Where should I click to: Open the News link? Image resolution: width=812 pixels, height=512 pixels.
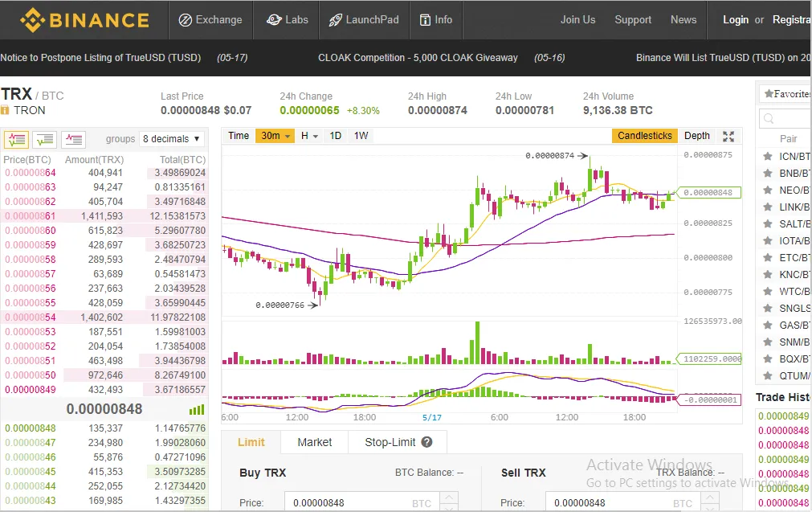pos(683,19)
